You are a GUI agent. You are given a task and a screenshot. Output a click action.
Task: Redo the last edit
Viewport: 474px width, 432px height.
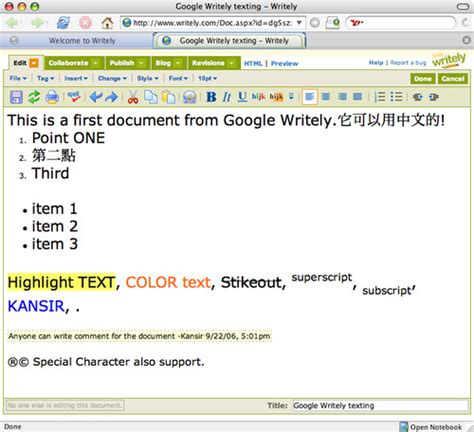pyautogui.click(x=111, y=97)
